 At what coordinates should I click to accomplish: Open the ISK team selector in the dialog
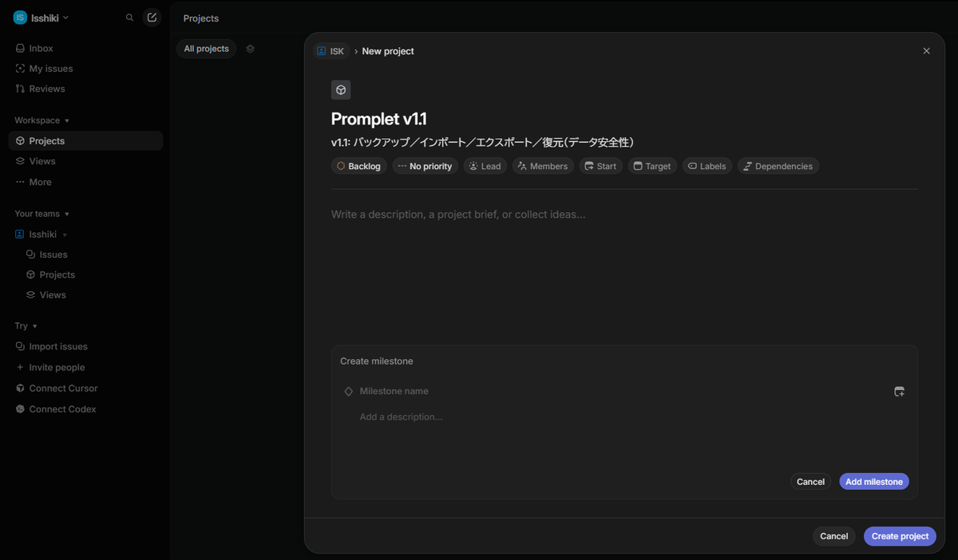pos(331,51)
